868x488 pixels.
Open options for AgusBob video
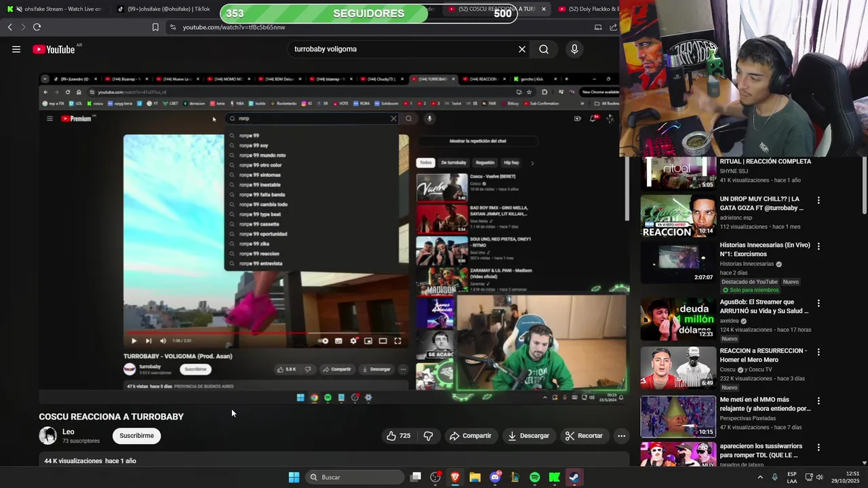coord(818,304)
